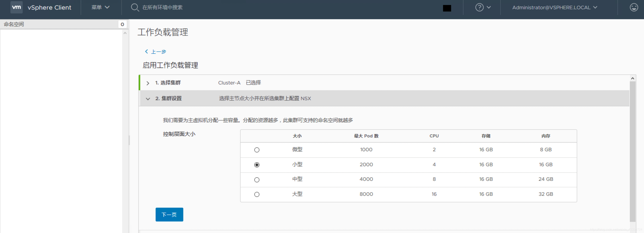Click the 控制层面大小 label

[x=179, y=134]
